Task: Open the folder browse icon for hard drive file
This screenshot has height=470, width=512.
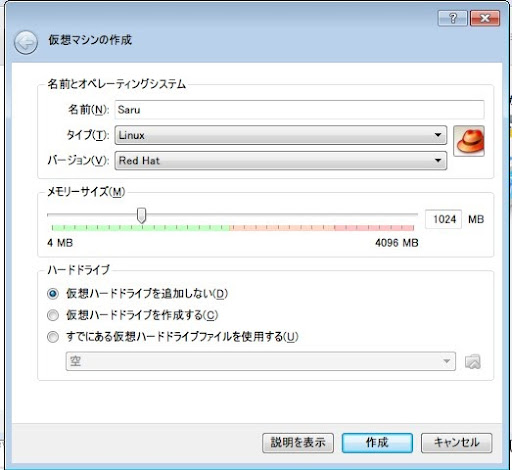Action: point(473,361)
